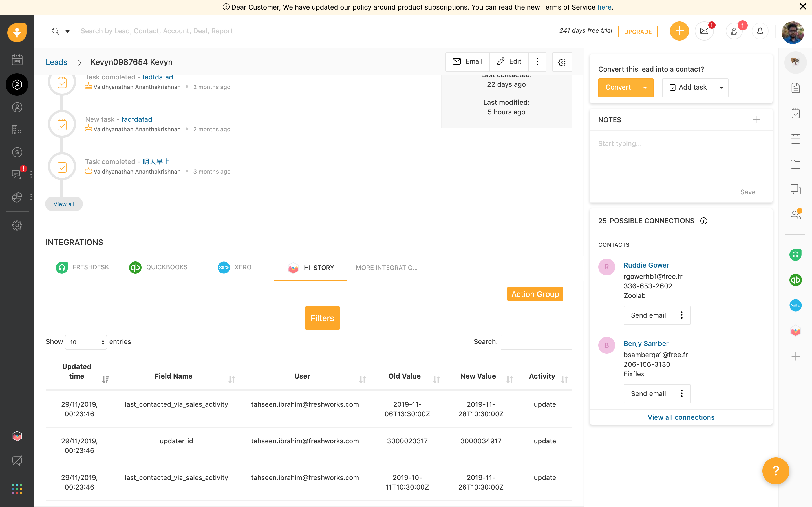Open the Show entries count dropdown
Screen dimensions: 812x507
click(86, 342)
